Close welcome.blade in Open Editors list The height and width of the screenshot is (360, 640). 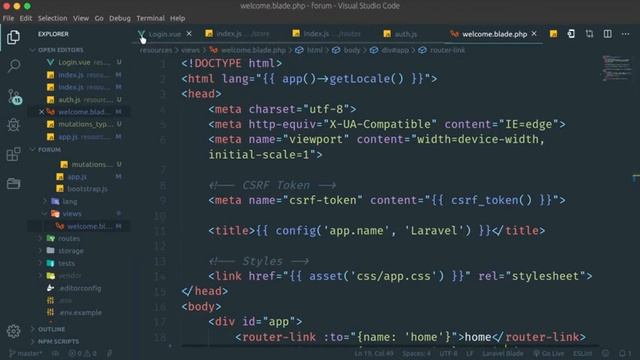point(41,112)
